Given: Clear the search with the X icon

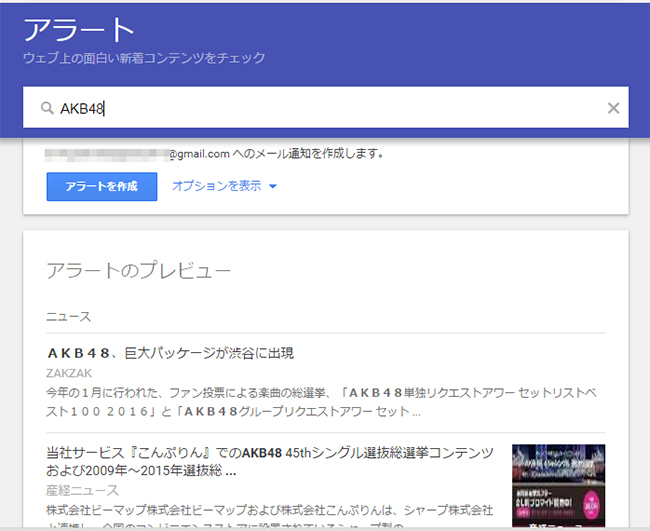Looking at the screenshot, I should click(613, 108).
